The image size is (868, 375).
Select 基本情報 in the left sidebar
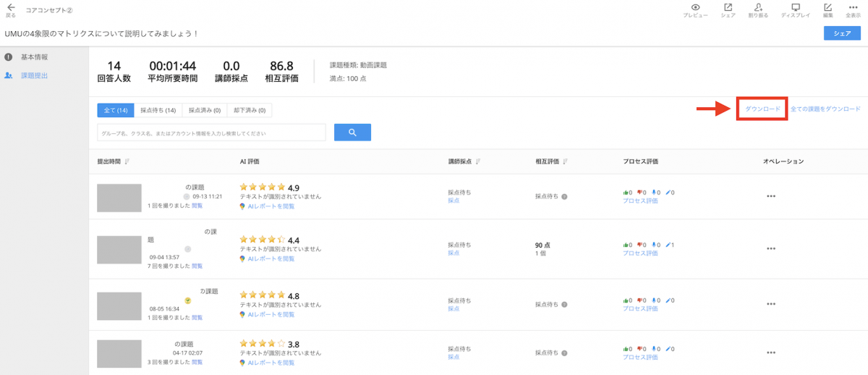(34, 57)
